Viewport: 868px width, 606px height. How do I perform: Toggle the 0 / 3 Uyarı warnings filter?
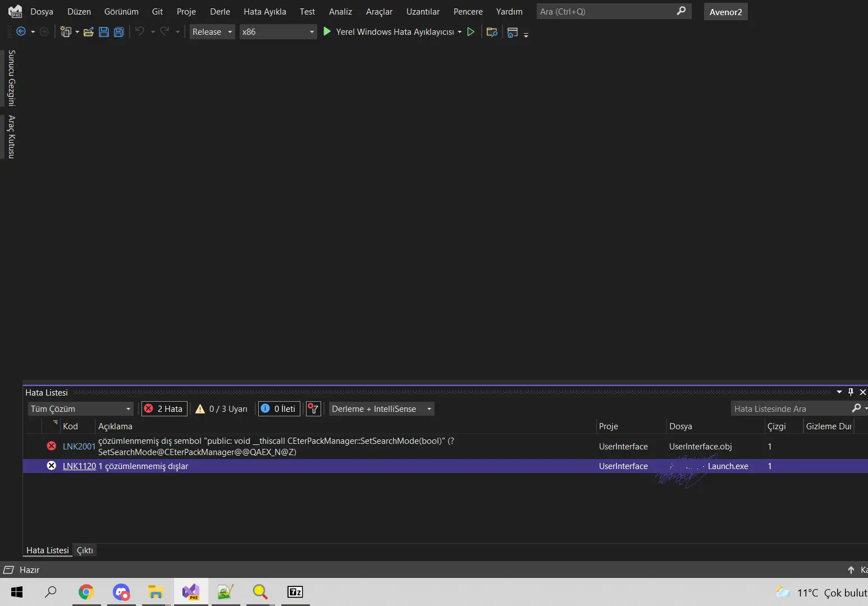tap(222, 409)
